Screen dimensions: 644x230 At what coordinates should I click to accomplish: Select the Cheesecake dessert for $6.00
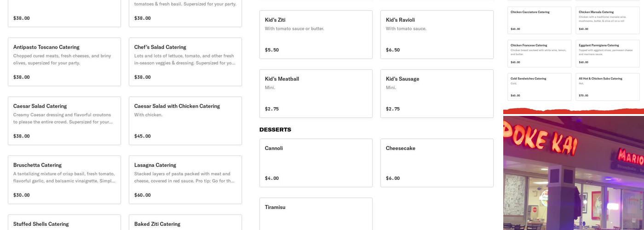(437, 163)
